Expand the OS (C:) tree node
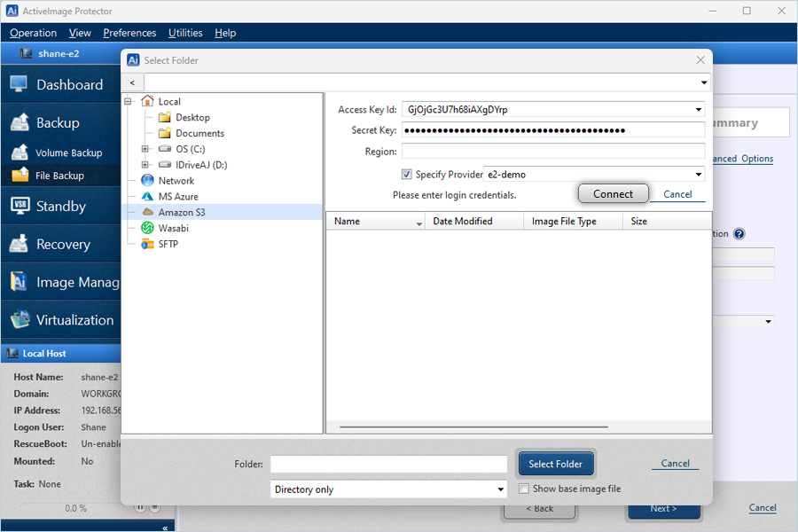Screen dimensions: 798x532 click(145, 149)
